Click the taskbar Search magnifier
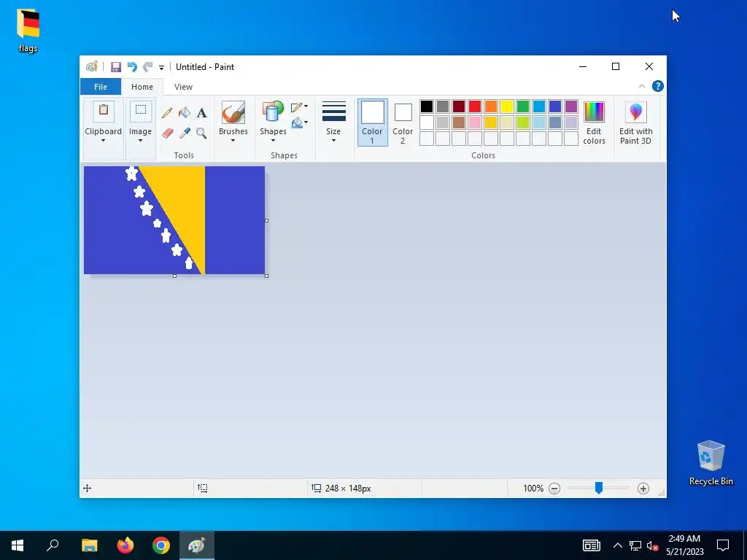Viewport: 747px width, 560px height. point(53,545)
